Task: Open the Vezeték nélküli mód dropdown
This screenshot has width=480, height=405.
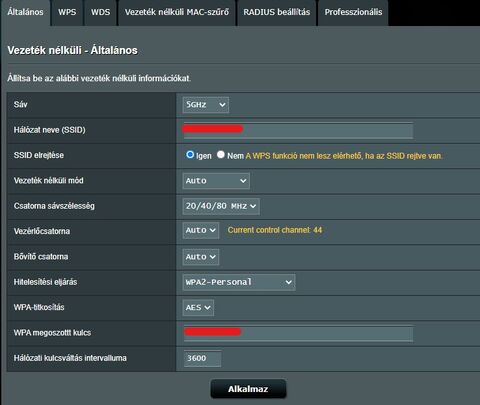Action: [216, 181]
